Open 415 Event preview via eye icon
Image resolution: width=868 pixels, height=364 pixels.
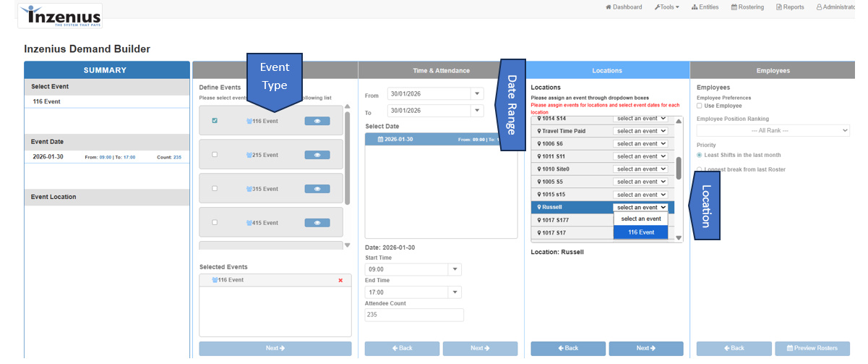coord(317,223)
